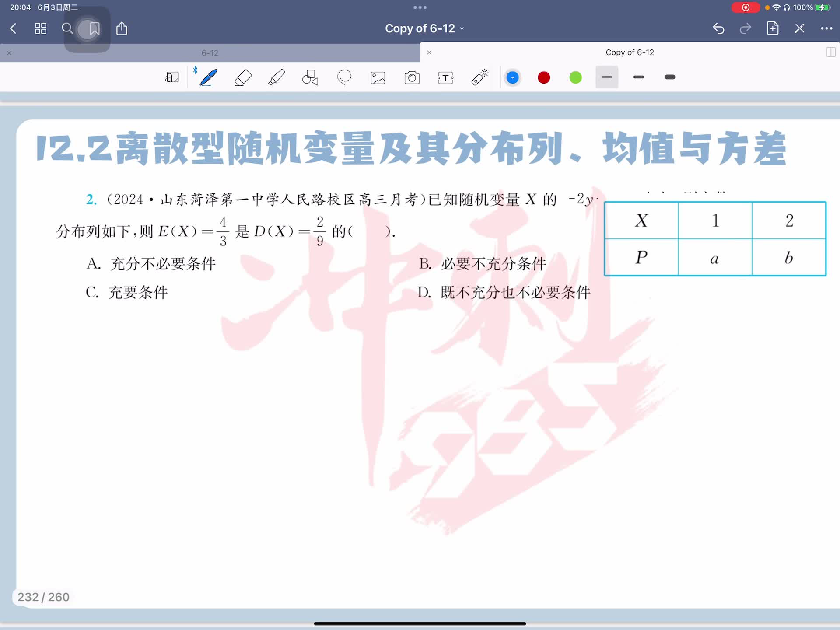Image resolution: width=840 pixels, height=630 pixels.
Task: Open the Shapes tool
Action: (x=310, y=77)
